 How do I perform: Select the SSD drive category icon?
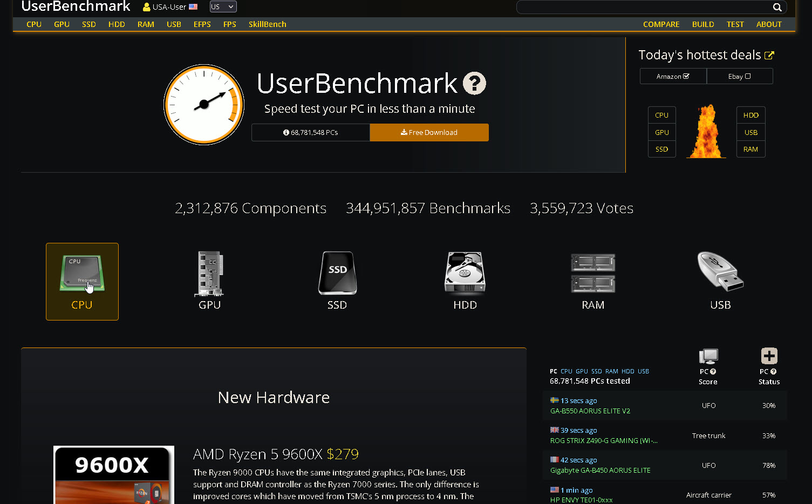[337, 273]
